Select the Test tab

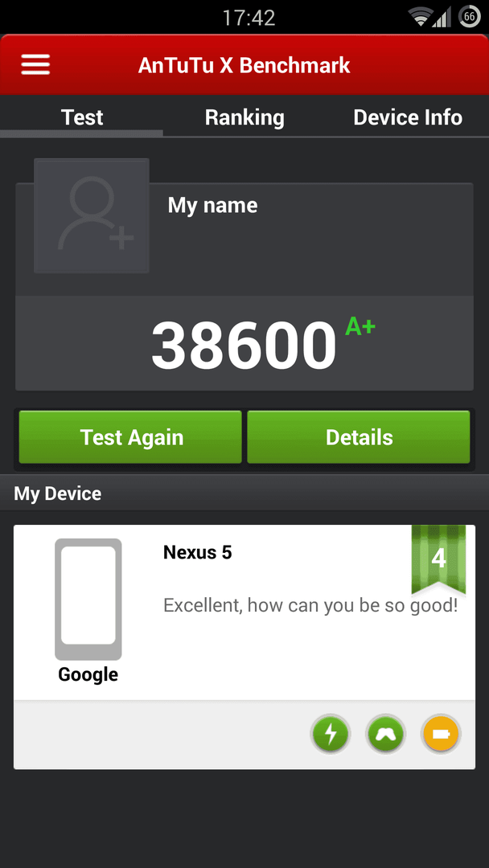pos(81,117)
